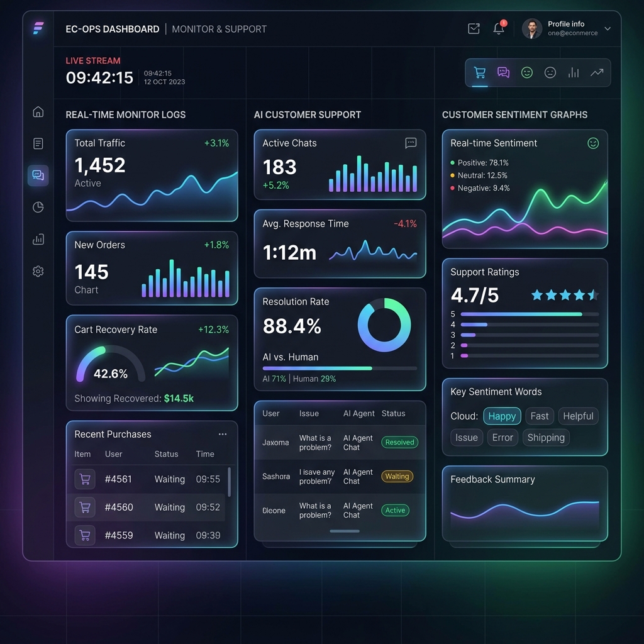Select the chat support icon in the sidebar

(38, 175)
